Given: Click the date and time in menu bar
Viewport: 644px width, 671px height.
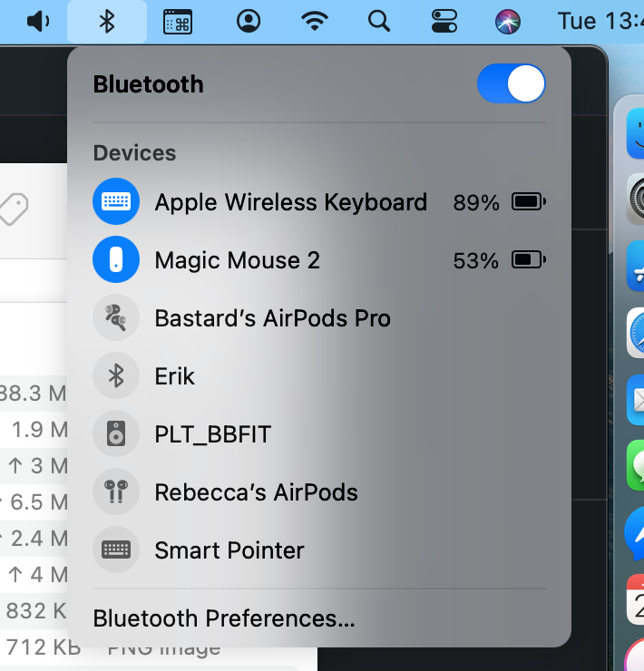Looking at the screenshot, I should (600, 21).
